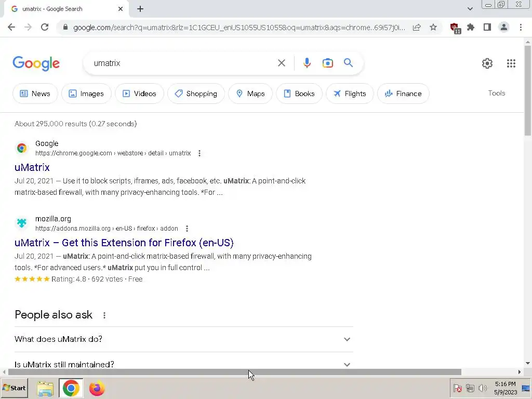Switch to Flights results

click(x=350, y=94)
